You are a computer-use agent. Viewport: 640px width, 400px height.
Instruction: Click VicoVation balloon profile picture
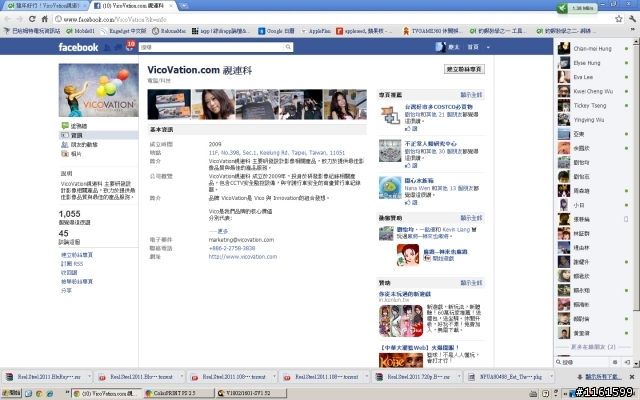[x=98, y=90]
